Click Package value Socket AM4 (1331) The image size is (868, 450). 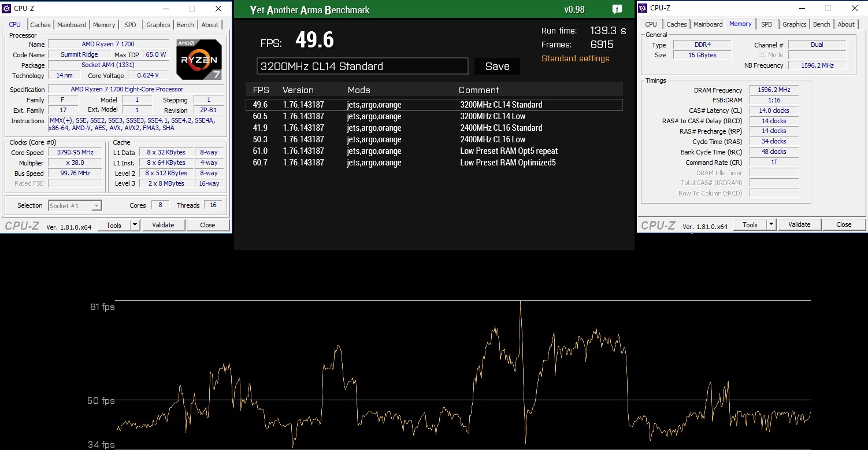(x=109, y=65)
